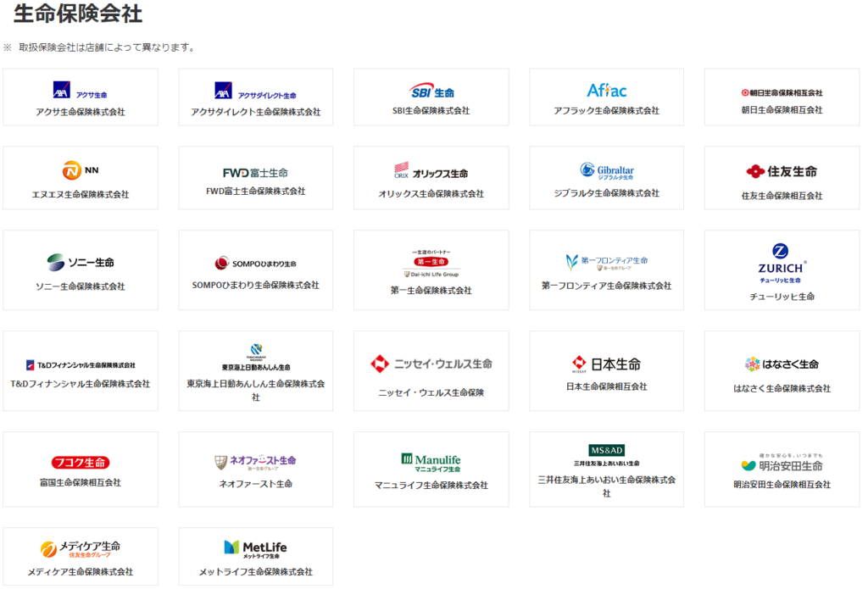Select 第一生命保険株式会社 caption
Viewport: 868px width, 589px height.
click(431, 290)
